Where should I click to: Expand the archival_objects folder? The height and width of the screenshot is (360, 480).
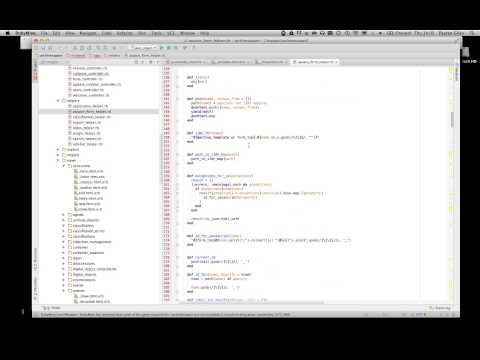pyautogui.click(x=64, y=220)
